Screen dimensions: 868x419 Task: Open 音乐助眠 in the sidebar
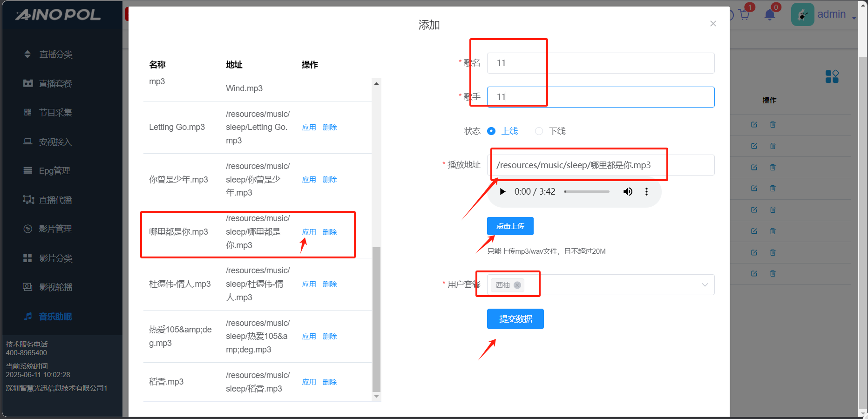pyautogui.click(x=55, y=317)
